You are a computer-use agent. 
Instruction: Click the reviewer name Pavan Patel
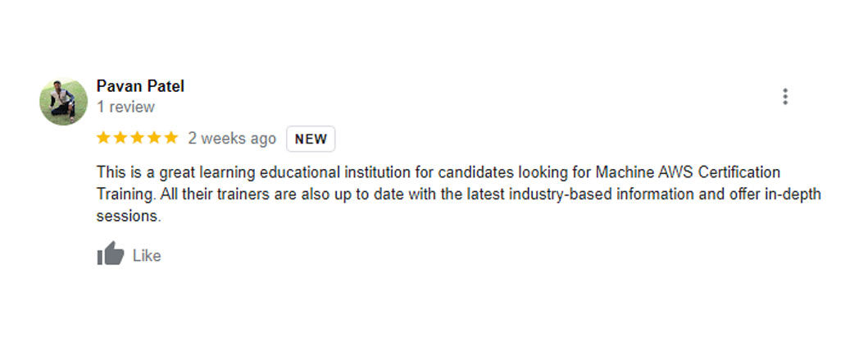140,86
